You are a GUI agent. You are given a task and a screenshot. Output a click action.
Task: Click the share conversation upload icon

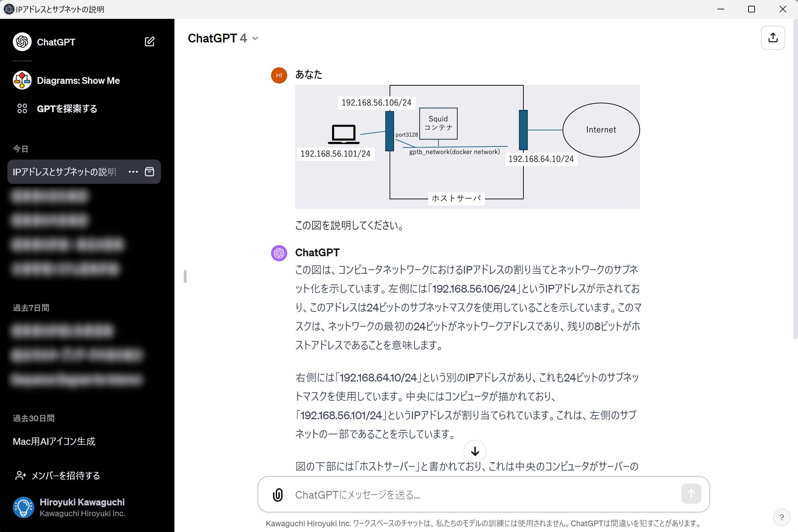(773, 38)
